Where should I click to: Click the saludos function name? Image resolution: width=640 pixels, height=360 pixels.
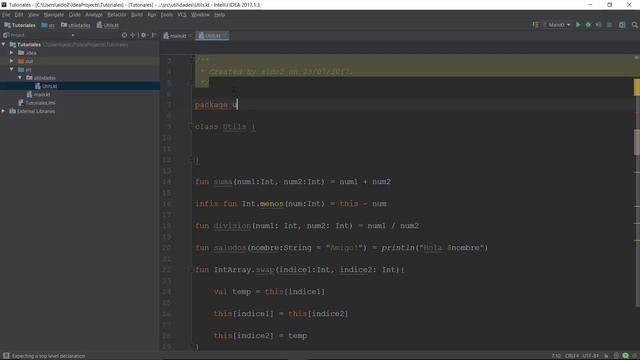click(x=230, y=248)
